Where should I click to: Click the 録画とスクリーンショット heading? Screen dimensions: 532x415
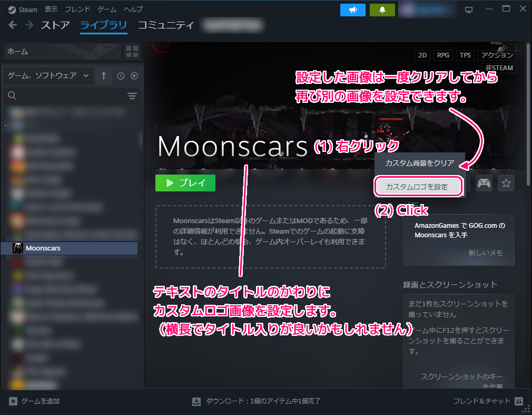(450, 285)
